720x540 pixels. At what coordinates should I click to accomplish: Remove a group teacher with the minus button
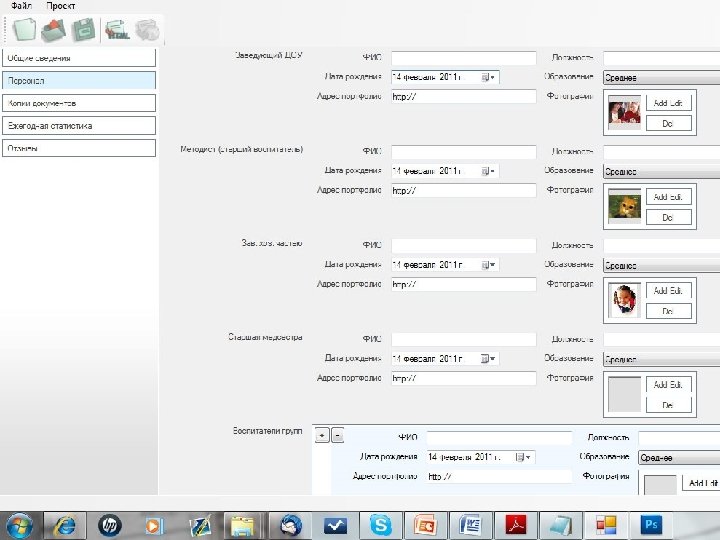(338, 435)
